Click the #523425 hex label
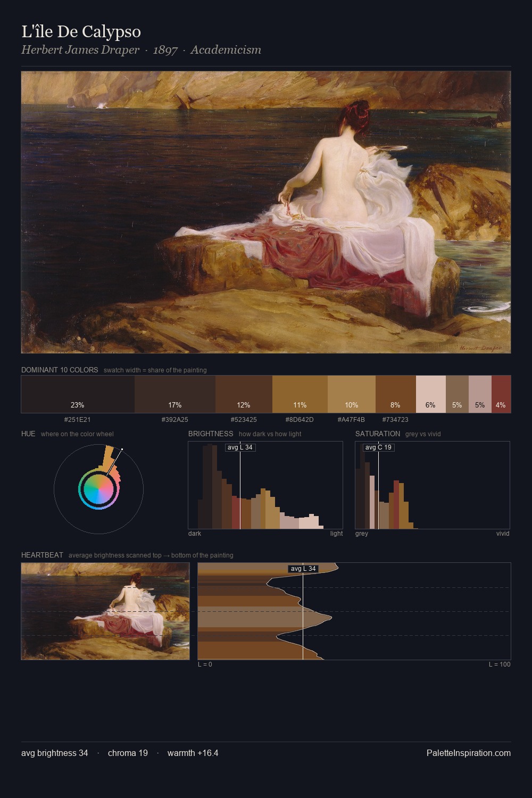 tap(244, 420)
